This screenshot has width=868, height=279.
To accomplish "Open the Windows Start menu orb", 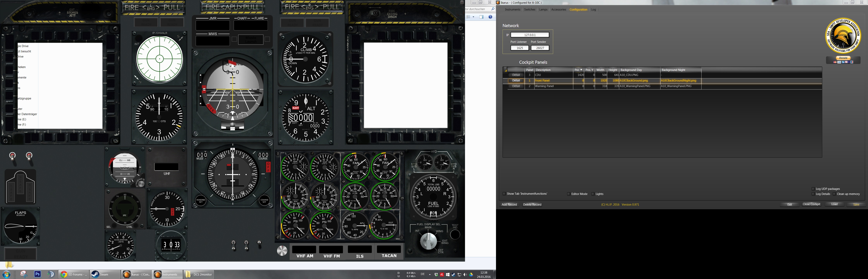I will [x=6, y=274].
